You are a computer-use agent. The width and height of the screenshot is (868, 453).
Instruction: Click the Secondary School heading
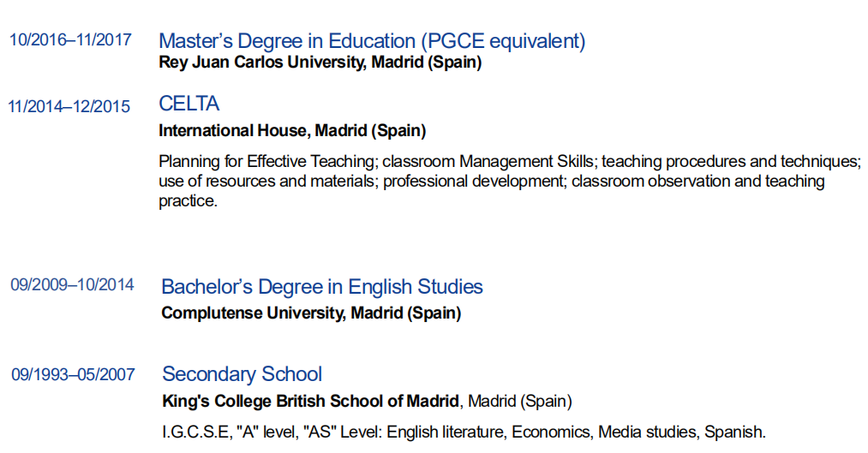pos(242,374)
